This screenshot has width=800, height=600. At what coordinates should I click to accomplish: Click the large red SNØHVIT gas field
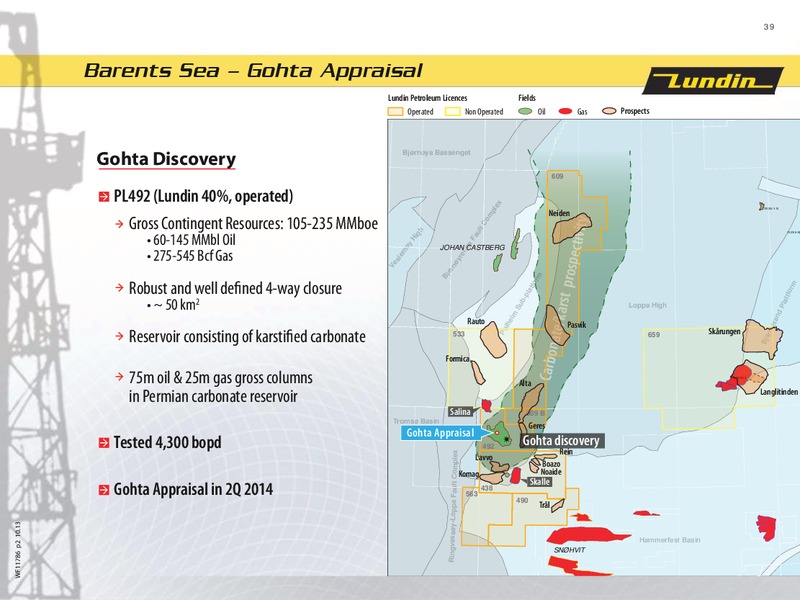[x=587, y=535]
